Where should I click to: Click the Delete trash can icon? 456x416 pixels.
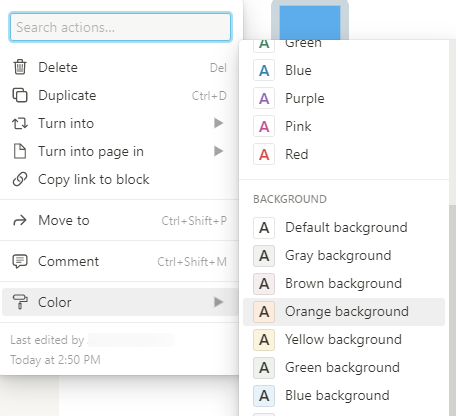[20, 67]
